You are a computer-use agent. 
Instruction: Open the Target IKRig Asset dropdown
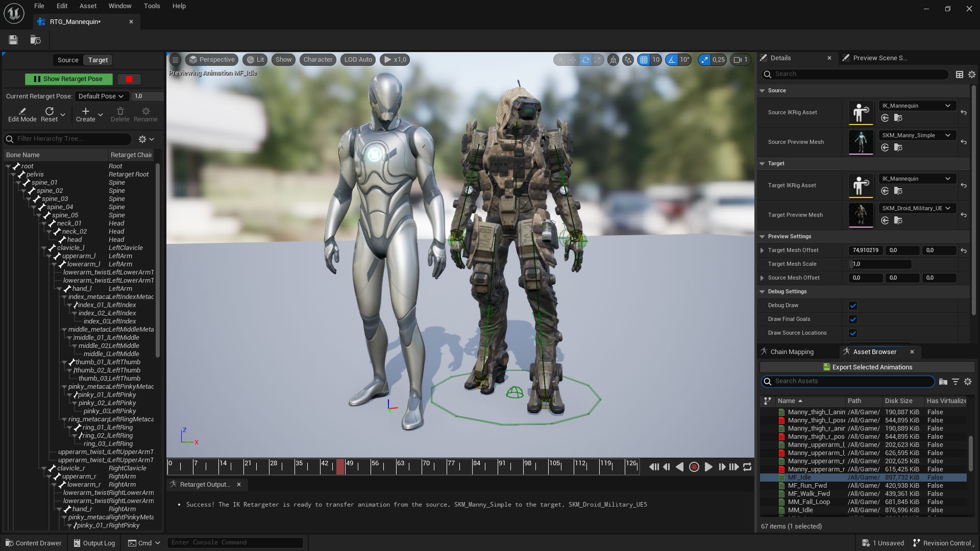click(x=917, y=179)
